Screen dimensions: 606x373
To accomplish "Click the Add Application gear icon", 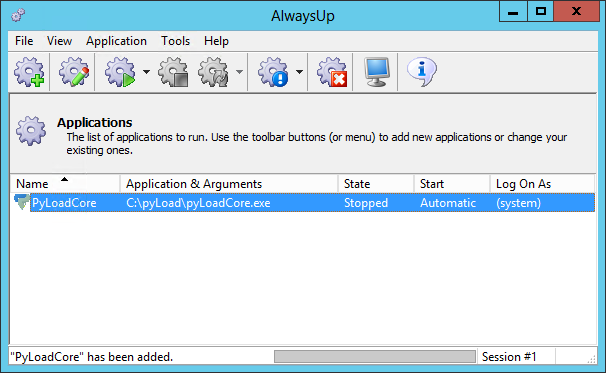I will tap(29, 72).
